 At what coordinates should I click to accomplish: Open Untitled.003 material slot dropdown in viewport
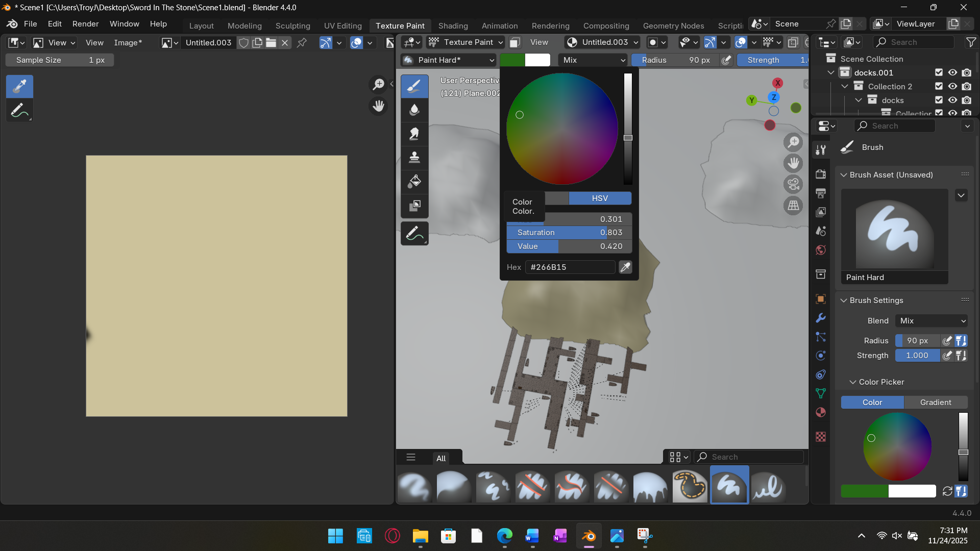(603, 42)
